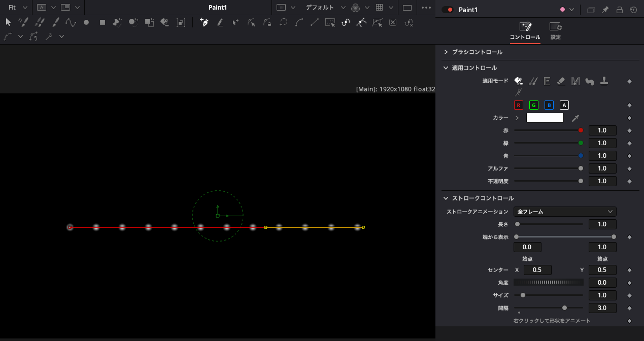Toggle the green G channel button
644x341 pixels.
click(534, 105)
